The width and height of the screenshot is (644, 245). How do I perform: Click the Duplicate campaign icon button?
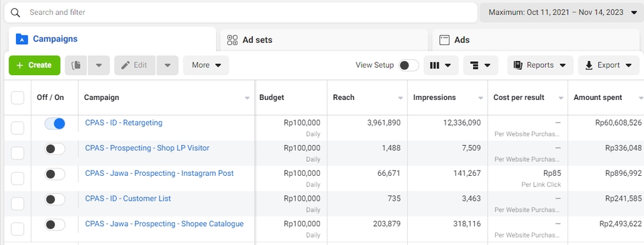tap(76, 65)
